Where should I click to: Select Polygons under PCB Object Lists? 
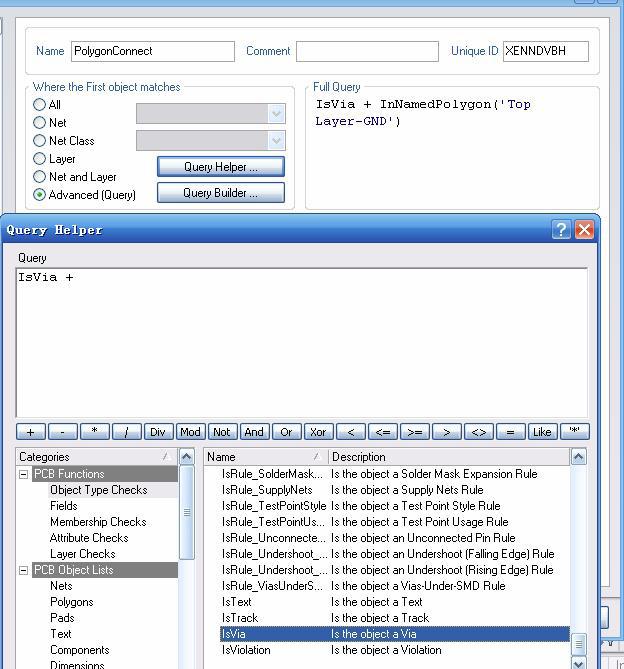72,602
